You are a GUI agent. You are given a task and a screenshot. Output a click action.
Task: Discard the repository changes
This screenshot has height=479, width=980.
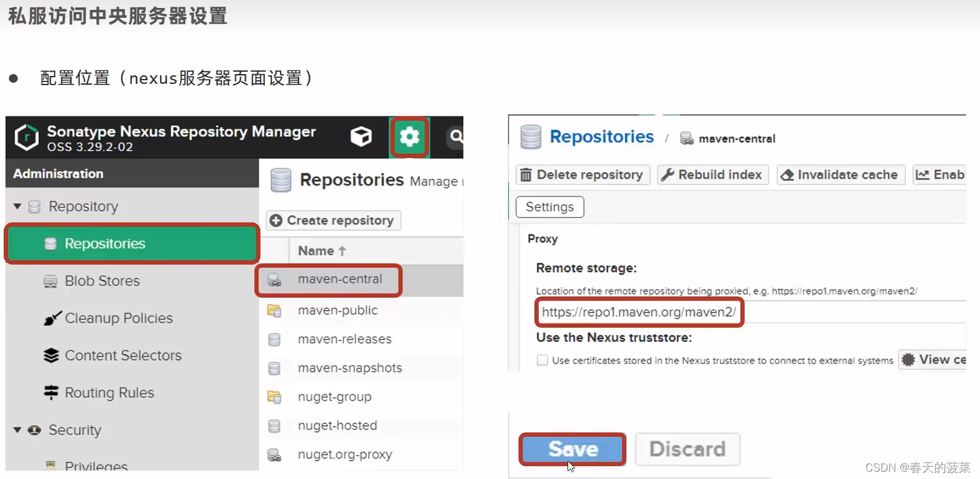click(688, 449)
